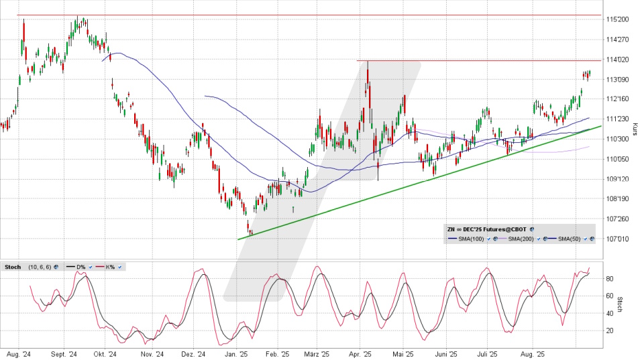Click the ZN DEC'25 Futures@CBOT title
The width and height of the screenshot is (644, 362).
pos(487,229)
